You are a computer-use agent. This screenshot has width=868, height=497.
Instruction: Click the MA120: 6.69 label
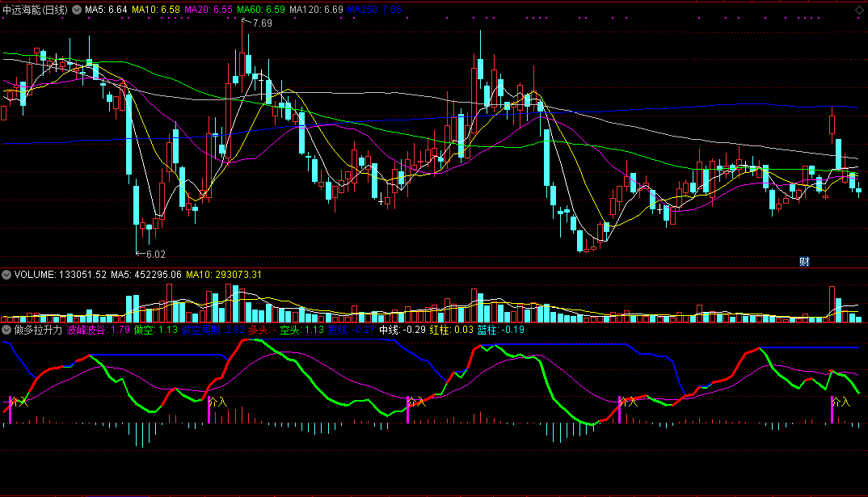point(316,10)
